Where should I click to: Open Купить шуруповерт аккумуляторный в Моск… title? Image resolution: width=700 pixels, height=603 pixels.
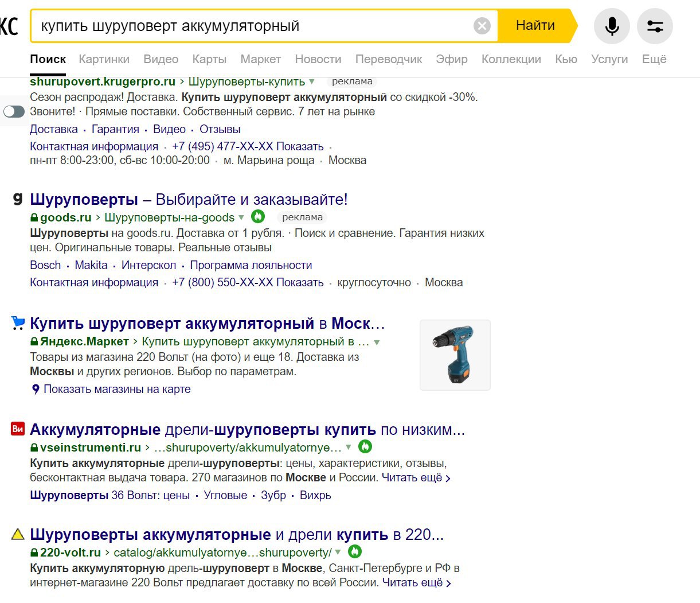[x=207, y=324]
